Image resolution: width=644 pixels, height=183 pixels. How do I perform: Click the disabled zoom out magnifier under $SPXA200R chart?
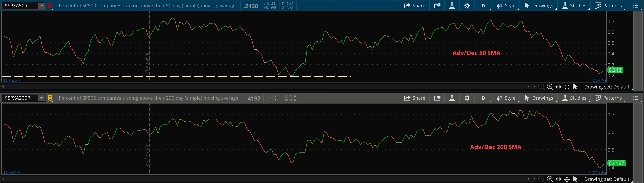coord(541,179)
